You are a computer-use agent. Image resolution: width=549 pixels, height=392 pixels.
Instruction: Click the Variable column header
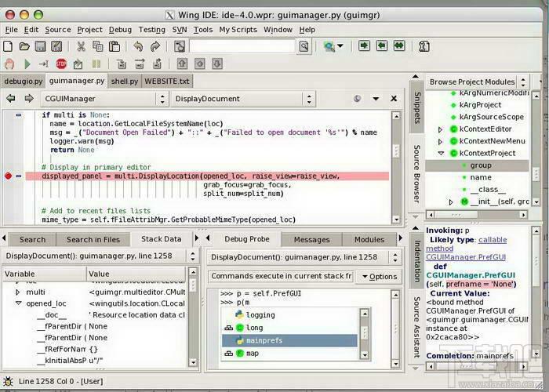tap(44, 274)
